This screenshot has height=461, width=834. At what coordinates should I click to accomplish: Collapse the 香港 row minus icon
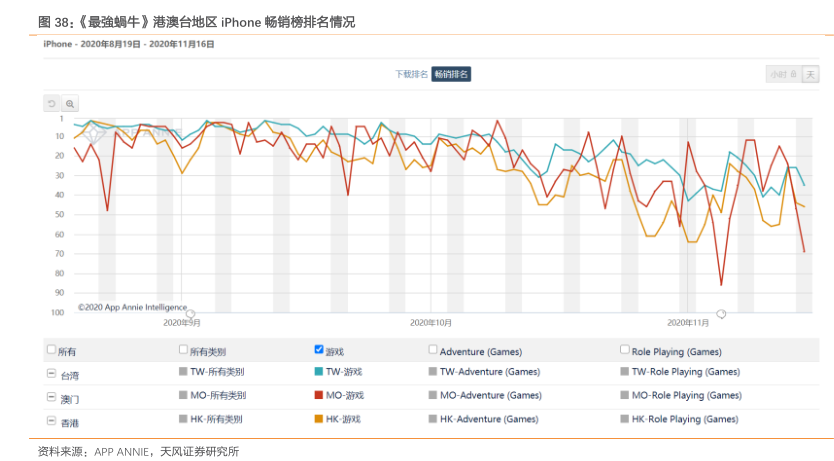[51, 422]
